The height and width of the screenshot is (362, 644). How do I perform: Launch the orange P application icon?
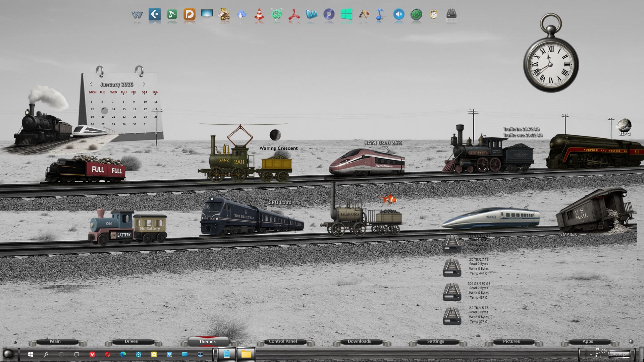(190, 14)
